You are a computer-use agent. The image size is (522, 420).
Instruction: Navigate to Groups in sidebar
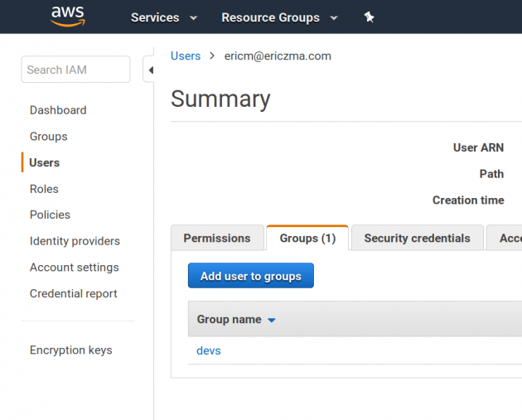[x=49, y=137]
